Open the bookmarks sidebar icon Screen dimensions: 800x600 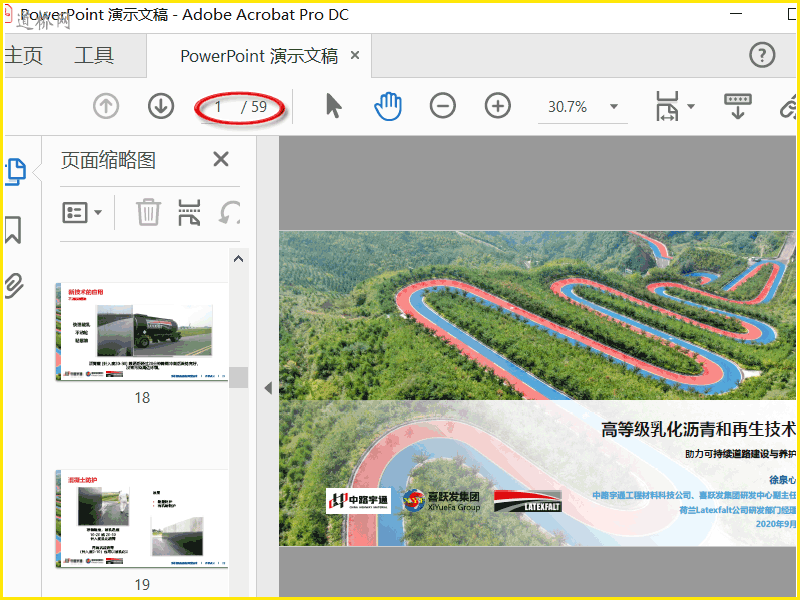(13, 230)
